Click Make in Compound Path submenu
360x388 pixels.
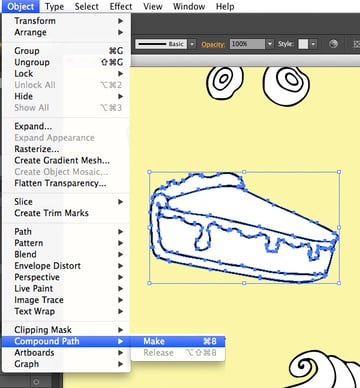[x=178, y=341]
